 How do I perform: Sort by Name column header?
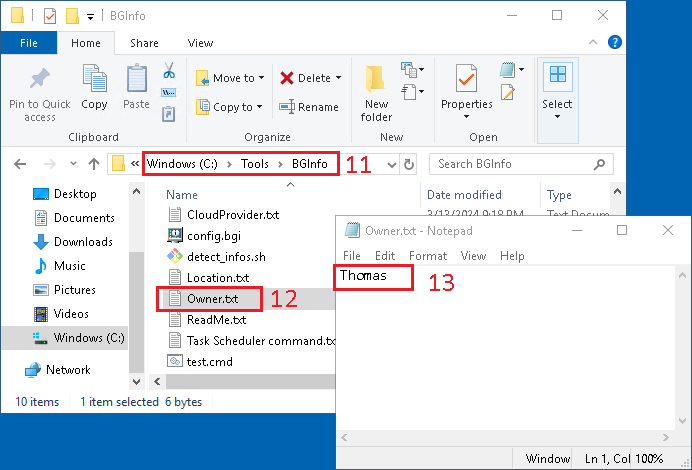point(181,195)
